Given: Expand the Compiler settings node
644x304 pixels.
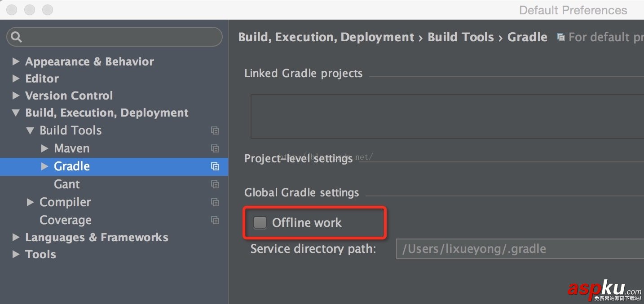Looking at the screenshot, I should (x=30, y=202).
